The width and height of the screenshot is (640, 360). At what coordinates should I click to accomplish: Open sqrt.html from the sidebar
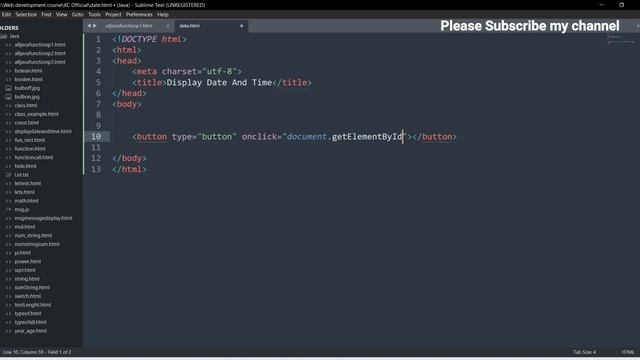click(x=25, y=270)
